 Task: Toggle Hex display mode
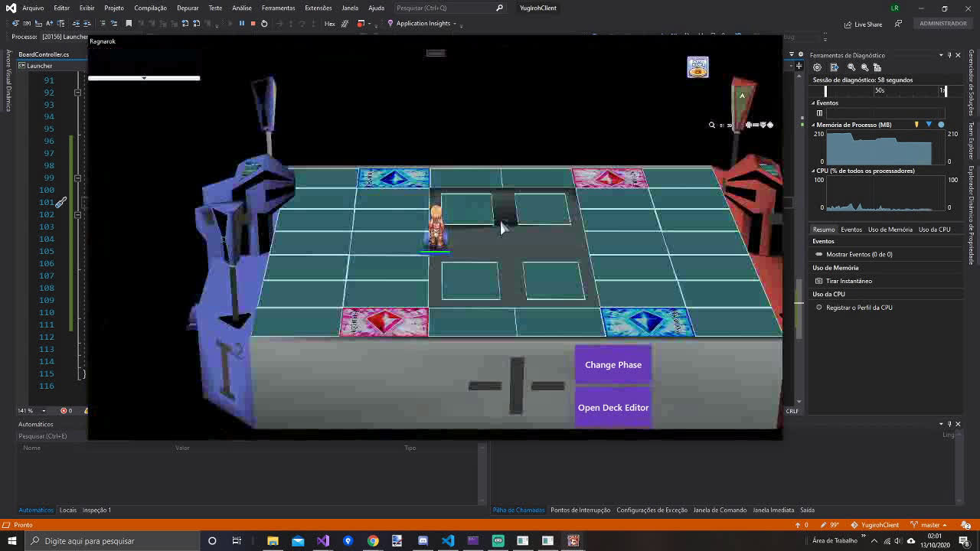[329, 24]
